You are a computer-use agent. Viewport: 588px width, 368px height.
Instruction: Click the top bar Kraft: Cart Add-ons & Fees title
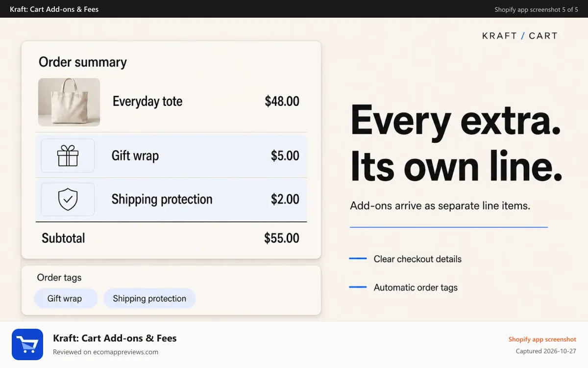point(54,9)
